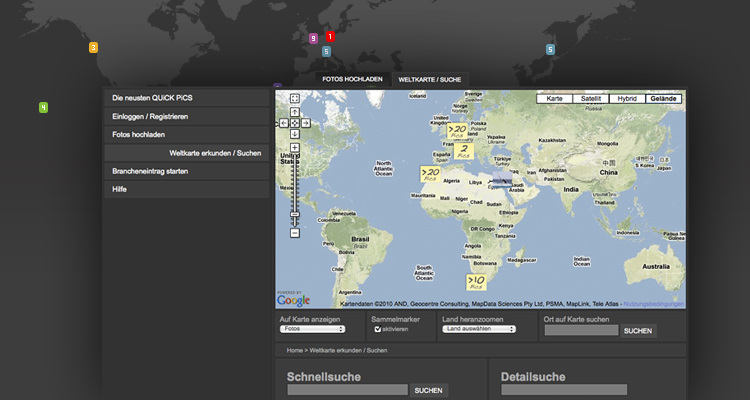This screenshot has height=400, width=750.
Task: Click the zoom slider track above the handle
Action: [x=295, y=182]
